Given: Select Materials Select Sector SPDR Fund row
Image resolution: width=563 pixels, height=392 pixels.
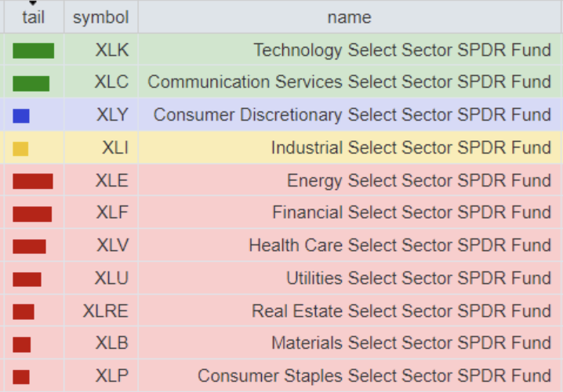Looking at the screenshot, I should click(x=411, y=343).
